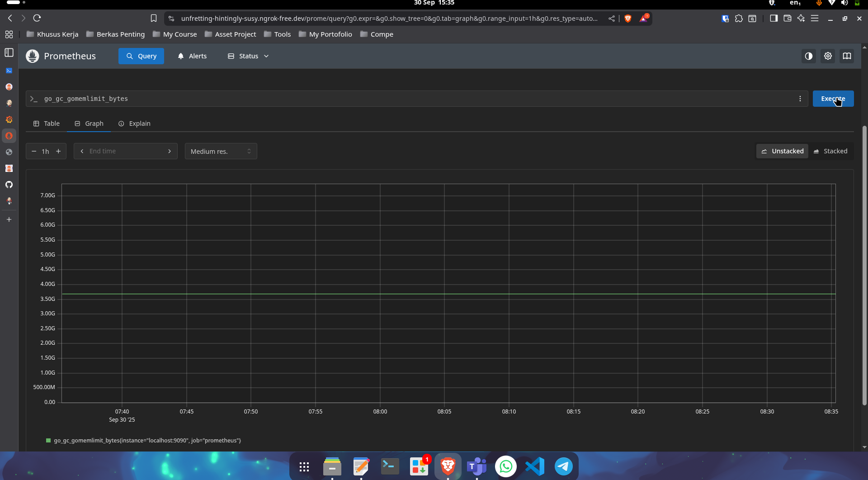Switch graph to Stacked mode
Image resolution: width=868 pixels, height=480 pixels.
tap(830, 151)
